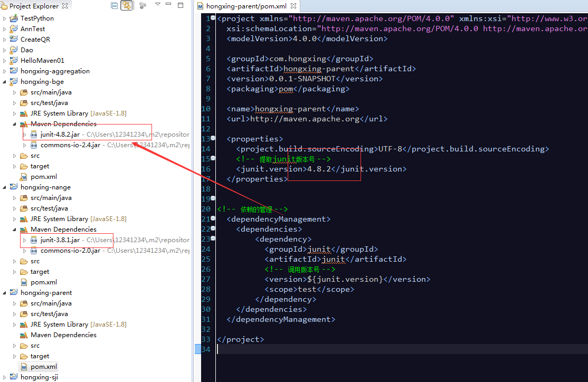This screenshot has height=382, width=588.
Task: Click the junit-3.8.1.jar jar icon
Action: 34,240
